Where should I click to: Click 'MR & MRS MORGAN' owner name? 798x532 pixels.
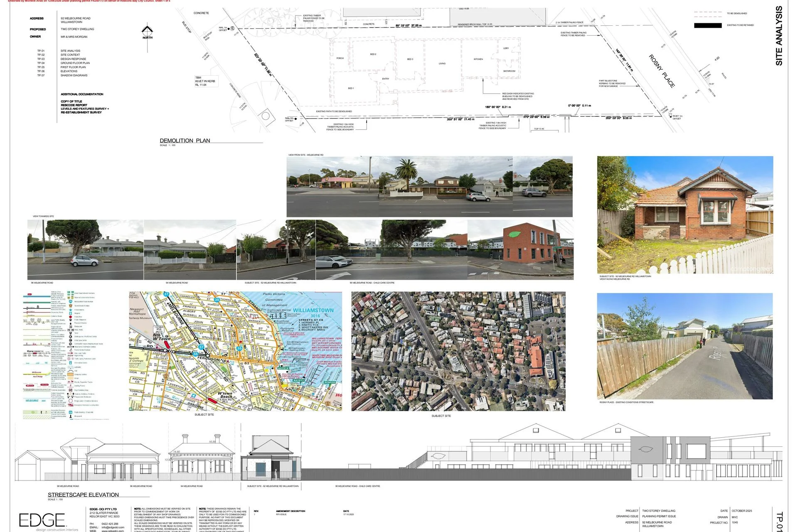pos(74,37)
